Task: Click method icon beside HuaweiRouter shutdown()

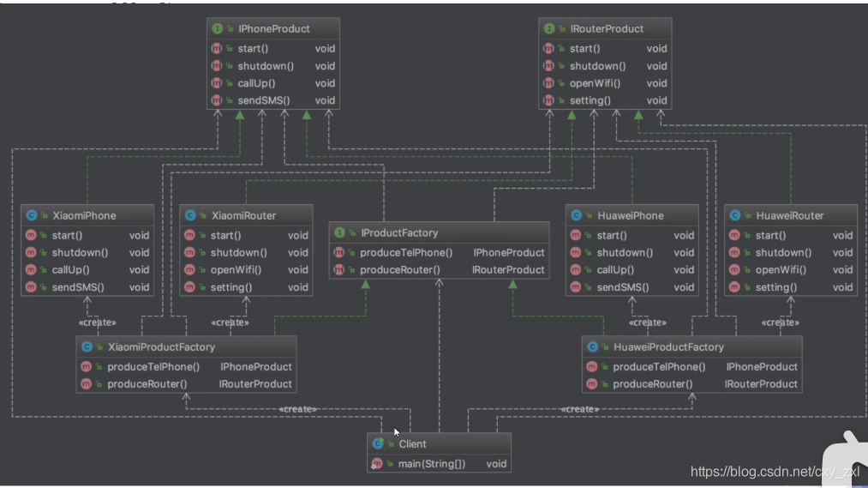Action: click(x=734, y=253)
